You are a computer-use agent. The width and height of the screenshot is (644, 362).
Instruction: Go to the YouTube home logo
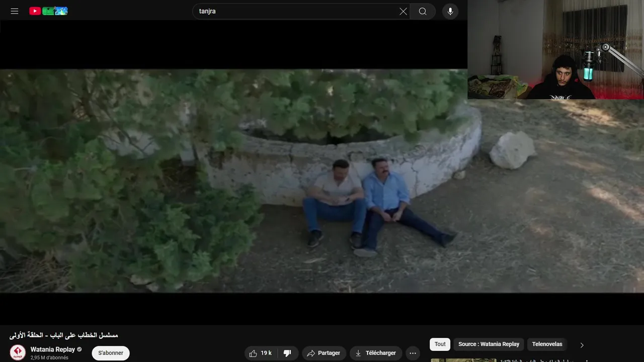click(48, 11)
